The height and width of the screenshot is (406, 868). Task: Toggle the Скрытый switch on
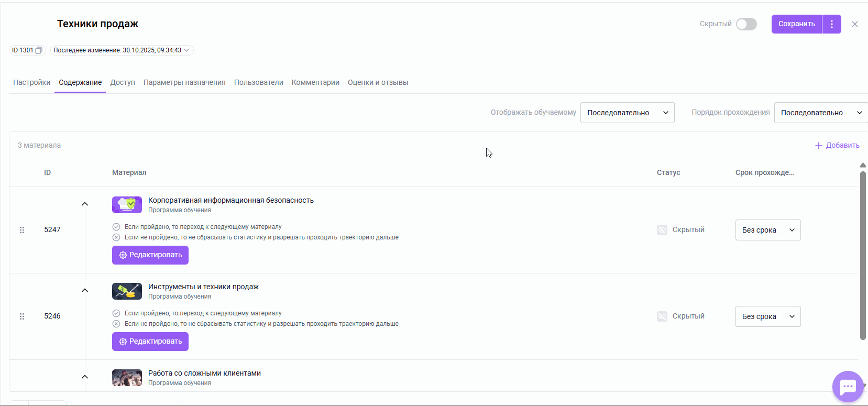coord(746,24)
